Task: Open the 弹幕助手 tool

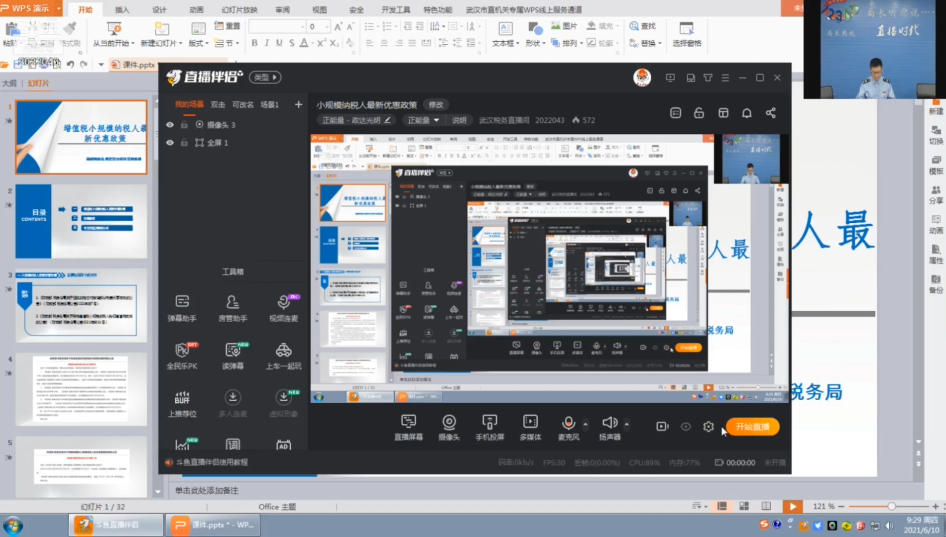Action: pos(182,307)
